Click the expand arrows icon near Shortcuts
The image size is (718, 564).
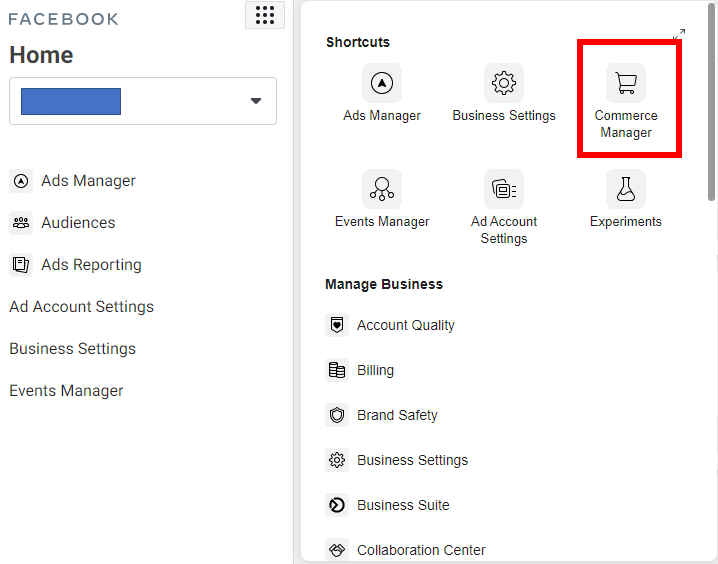tap(679, 34)
